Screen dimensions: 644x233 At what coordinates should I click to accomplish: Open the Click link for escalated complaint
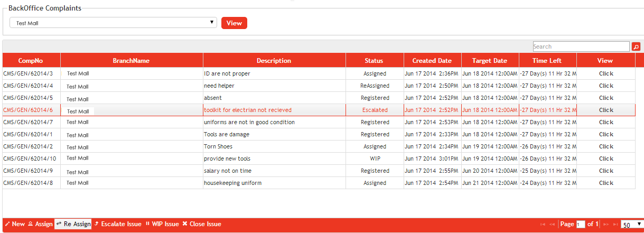point(606,110)
